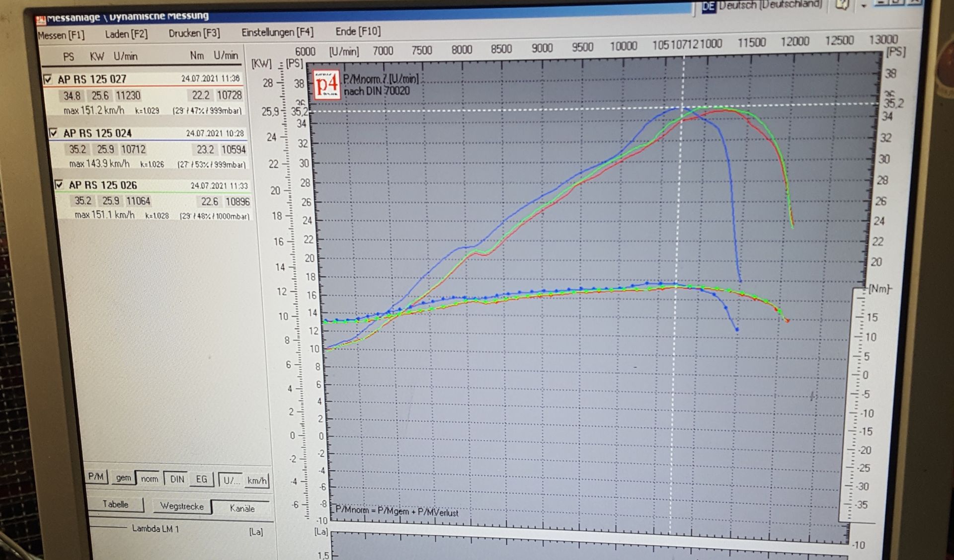Screen dimensions: 954x560
Task: Select the EG correction button
Action: [x=201, y=480]
